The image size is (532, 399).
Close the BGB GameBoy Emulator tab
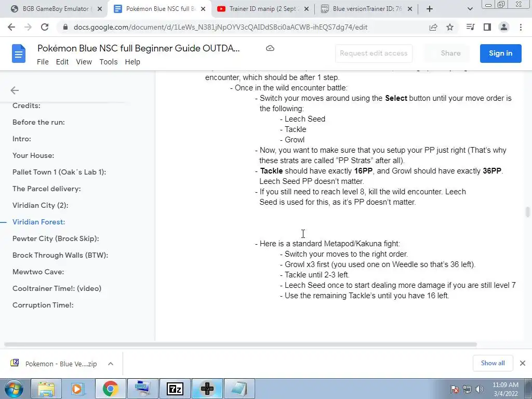(x=100, y=9)
